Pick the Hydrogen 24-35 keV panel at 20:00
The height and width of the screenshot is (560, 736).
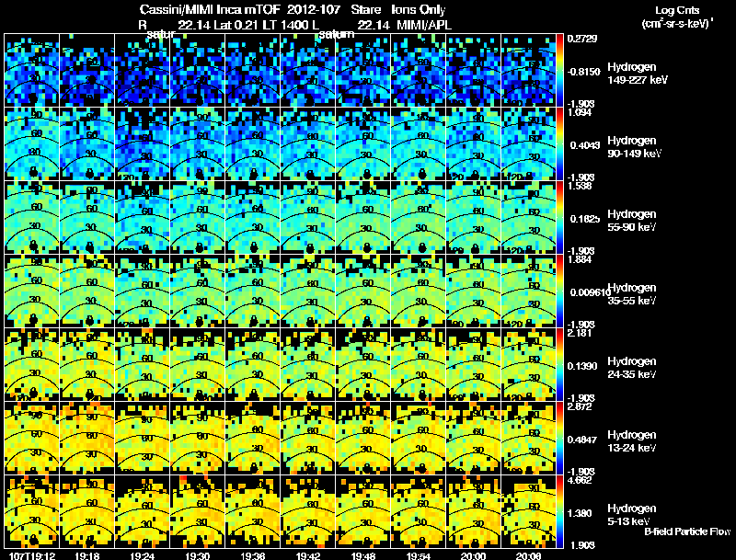(x=473, y=364)
